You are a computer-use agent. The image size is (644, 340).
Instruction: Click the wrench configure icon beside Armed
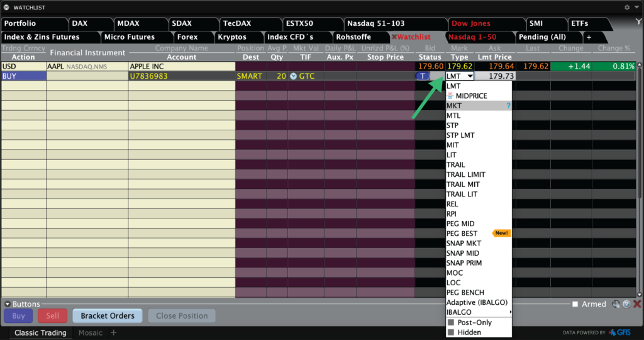[616, 304]
